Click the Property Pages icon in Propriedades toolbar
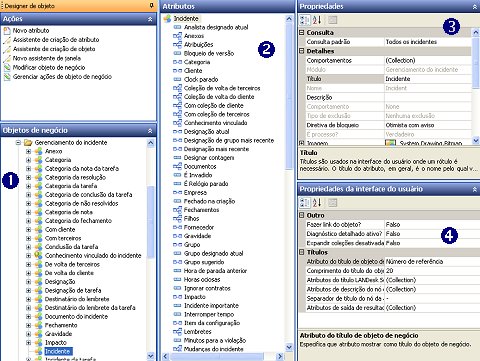Screen dimensions: 480x361 332,20
